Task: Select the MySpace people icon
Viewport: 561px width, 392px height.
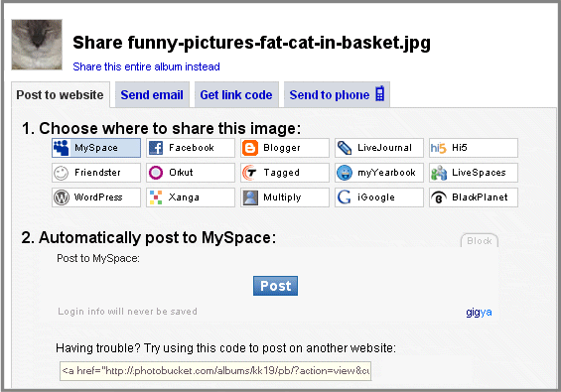Action: coord(62,148)
